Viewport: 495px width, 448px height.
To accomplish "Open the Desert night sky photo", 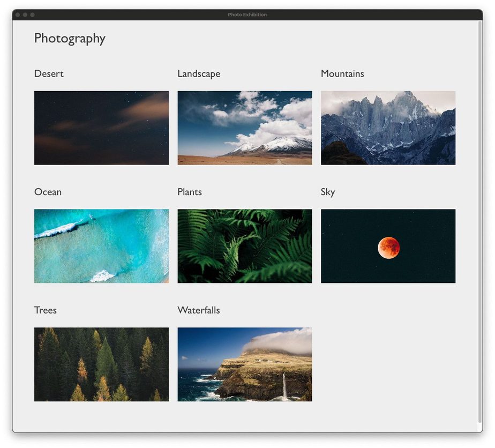I will (101, 128).
